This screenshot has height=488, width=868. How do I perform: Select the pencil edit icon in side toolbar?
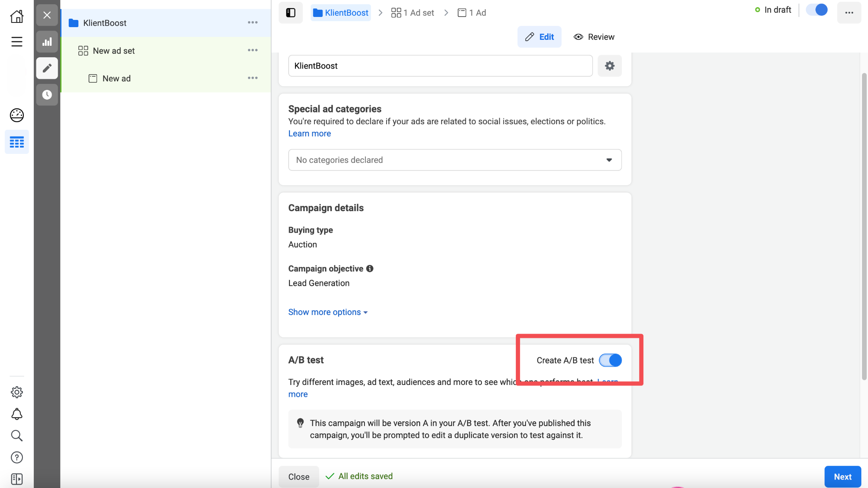coord(47,68)
